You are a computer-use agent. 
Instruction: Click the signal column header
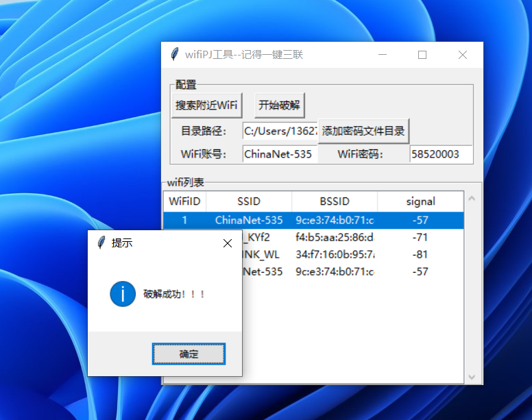[x=420, y=201]
